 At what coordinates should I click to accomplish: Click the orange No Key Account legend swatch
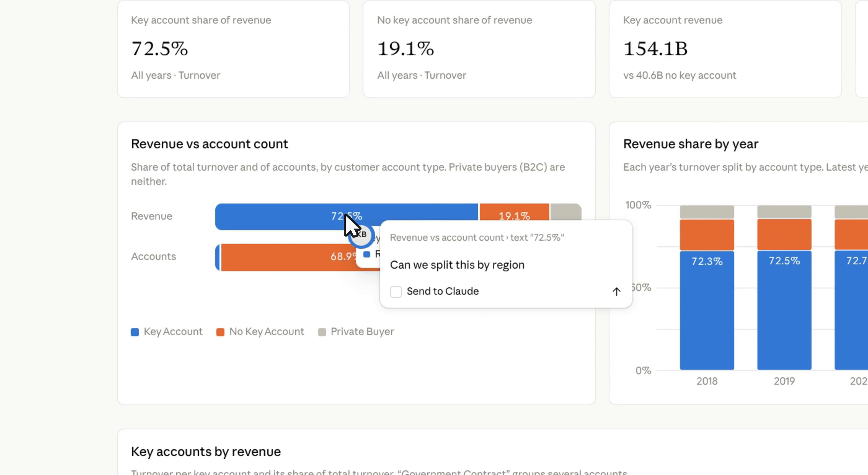coord(220,332)
